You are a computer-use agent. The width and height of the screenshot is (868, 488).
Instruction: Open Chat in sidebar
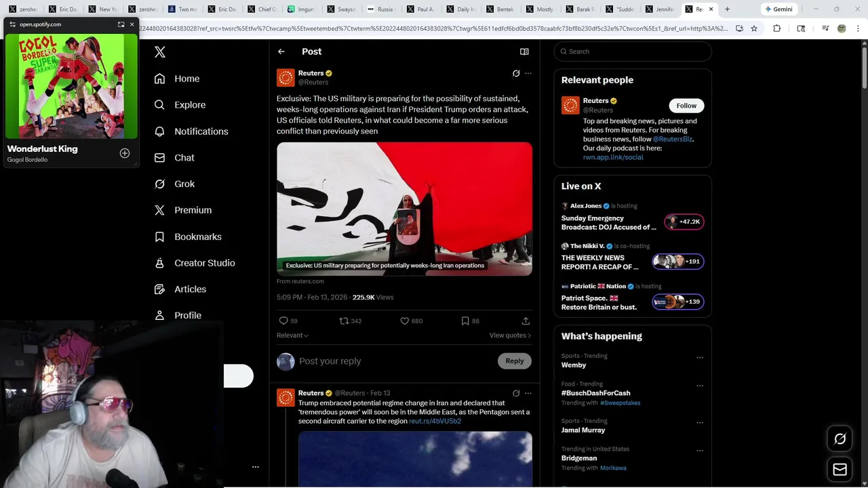pyautogui.click(x=174, y=157)
